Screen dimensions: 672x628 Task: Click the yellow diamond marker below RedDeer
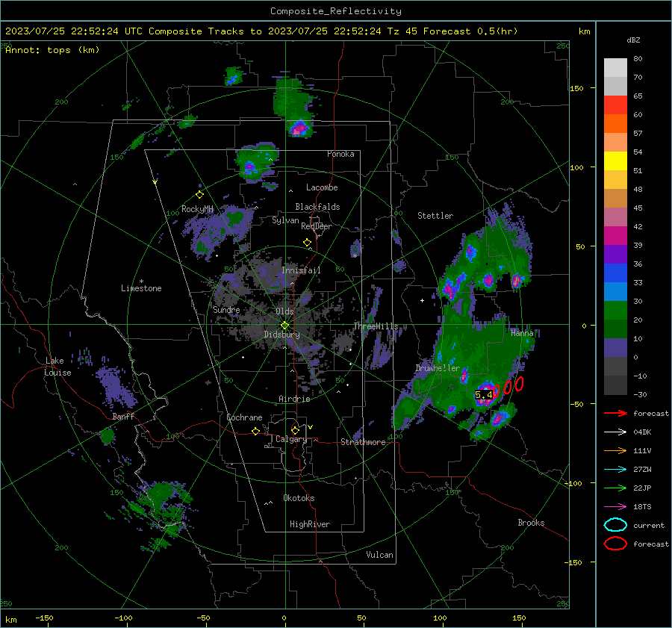pyautogui.click(x=308, y=243)
